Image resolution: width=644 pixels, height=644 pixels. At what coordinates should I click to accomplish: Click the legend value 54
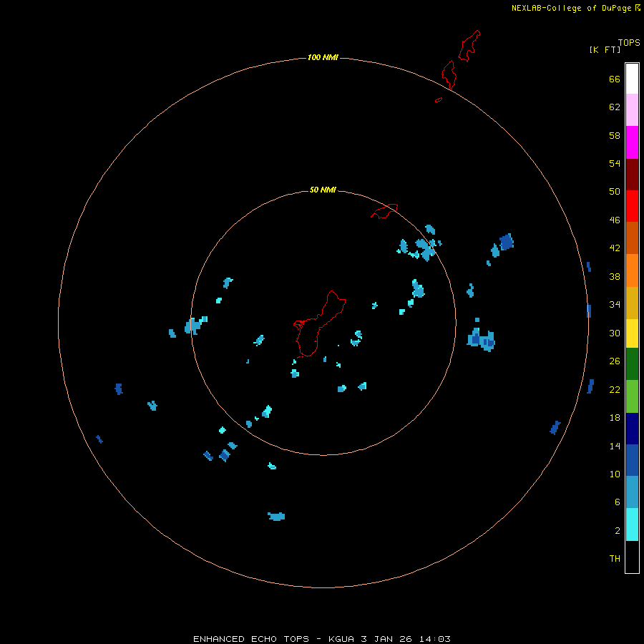(615, 163)
